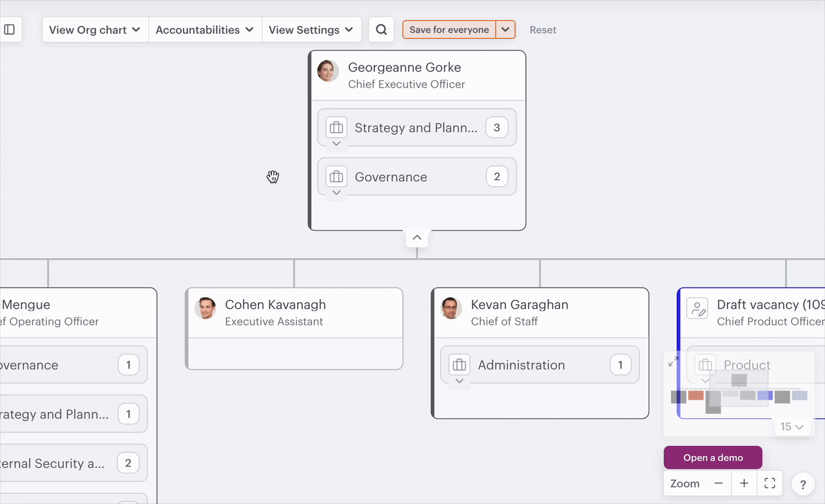Expand the minimap using the arrows icon
Screen dimensions: 825x504
pyautogui.click(x=674, y=362)
